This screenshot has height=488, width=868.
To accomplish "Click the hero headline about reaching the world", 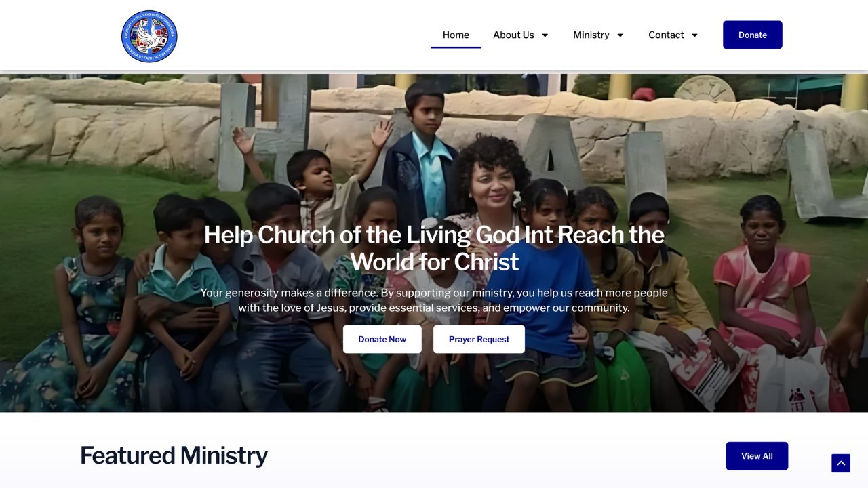I will click(x=434, y=248).
